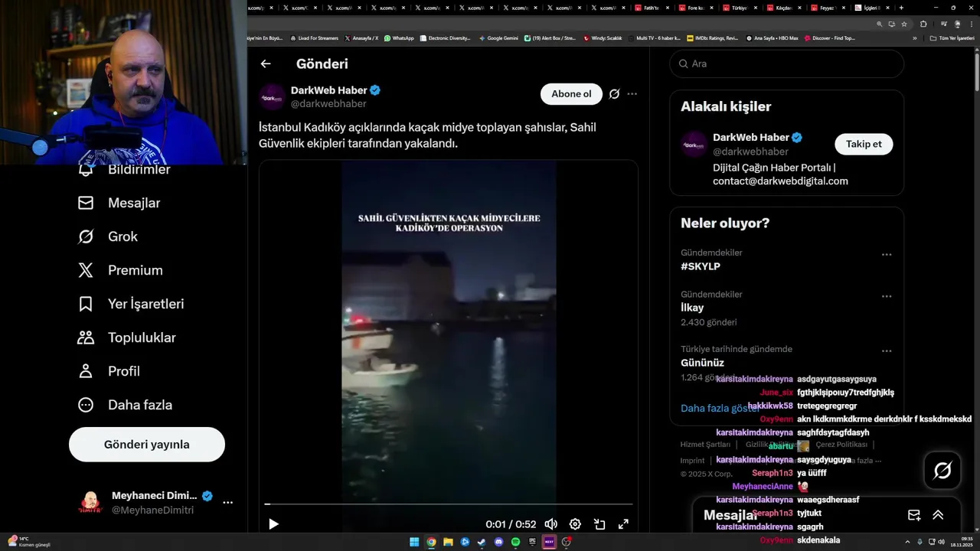Open the Grok icon next to Abone ol
The width and height of the screenshot is (980, 551).
coord(614,94)
